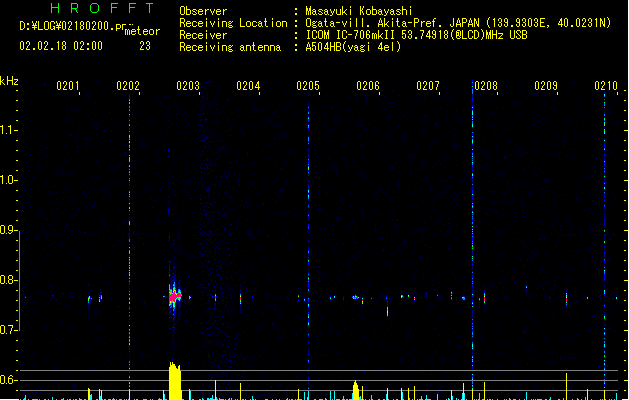Image resolution: width=629 pixels, height=400 pixels.
Task: Click the date stamp 02.02.18 02:00
Action: point(61,46)
